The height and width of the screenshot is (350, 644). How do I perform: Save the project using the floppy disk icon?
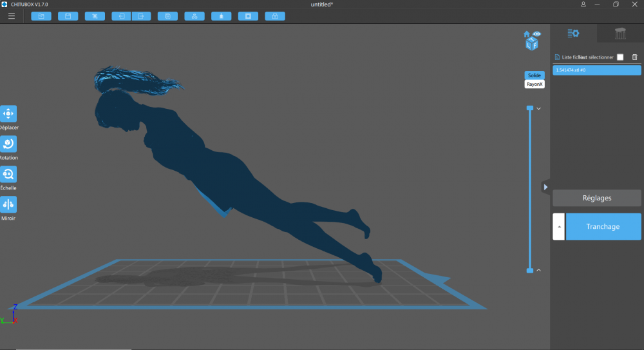pos(68,16)
